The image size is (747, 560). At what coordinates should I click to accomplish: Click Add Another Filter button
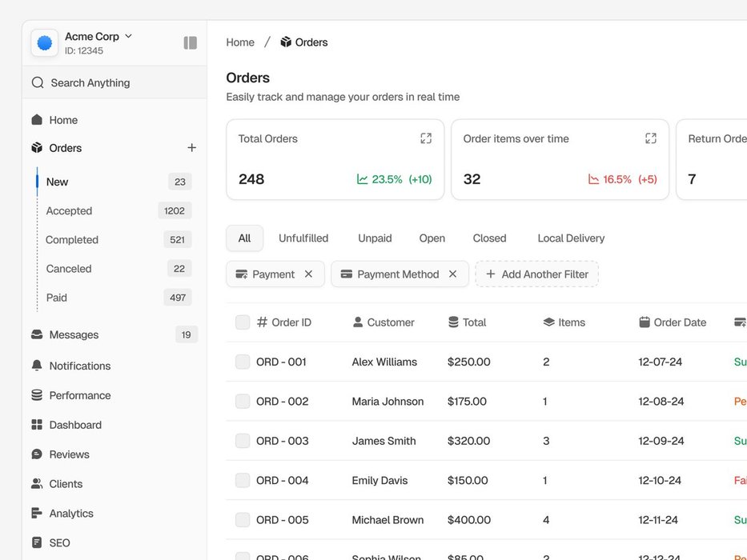tap(536, 274)
